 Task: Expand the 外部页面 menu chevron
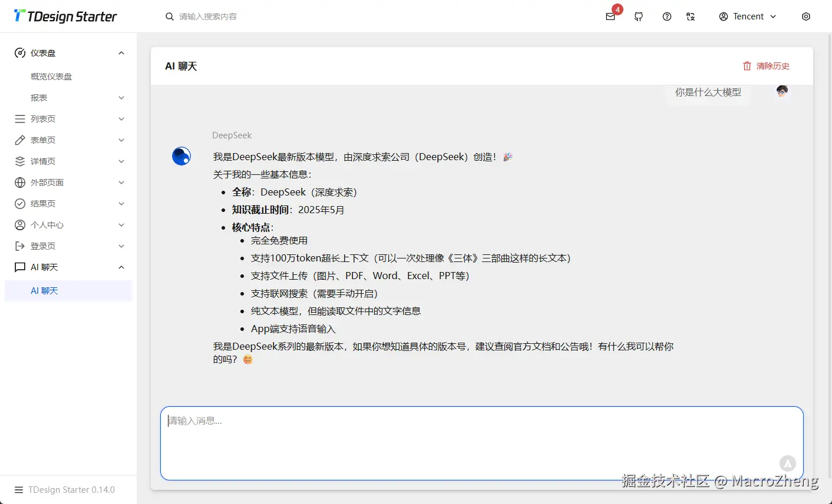(x=121, y=183)
